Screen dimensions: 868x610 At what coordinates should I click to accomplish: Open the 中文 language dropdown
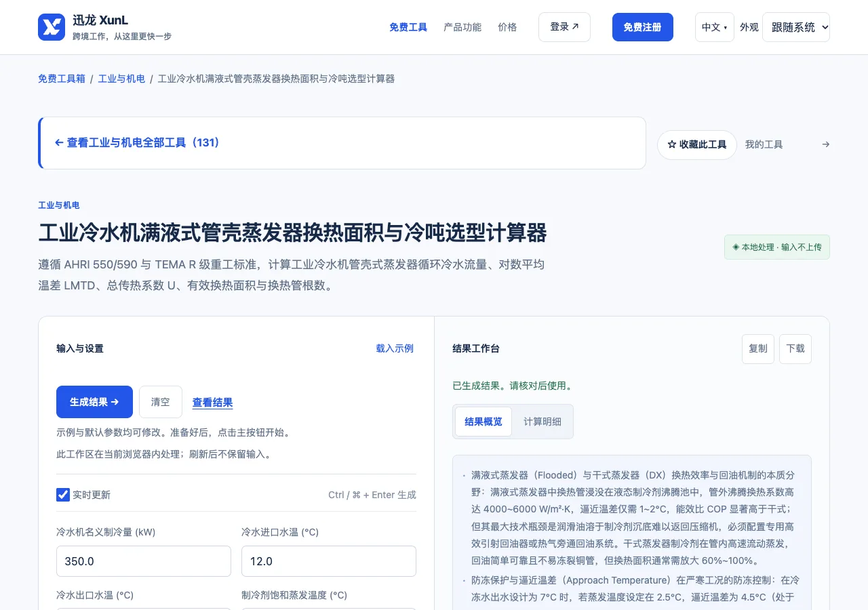(x=715, y=27)
